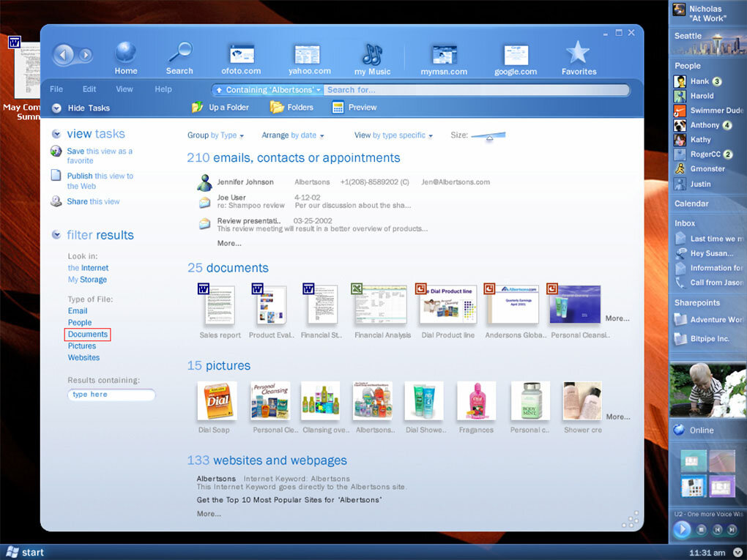
Task: Click the Calendar sidebar heading
Action: [x=691, y=204]
